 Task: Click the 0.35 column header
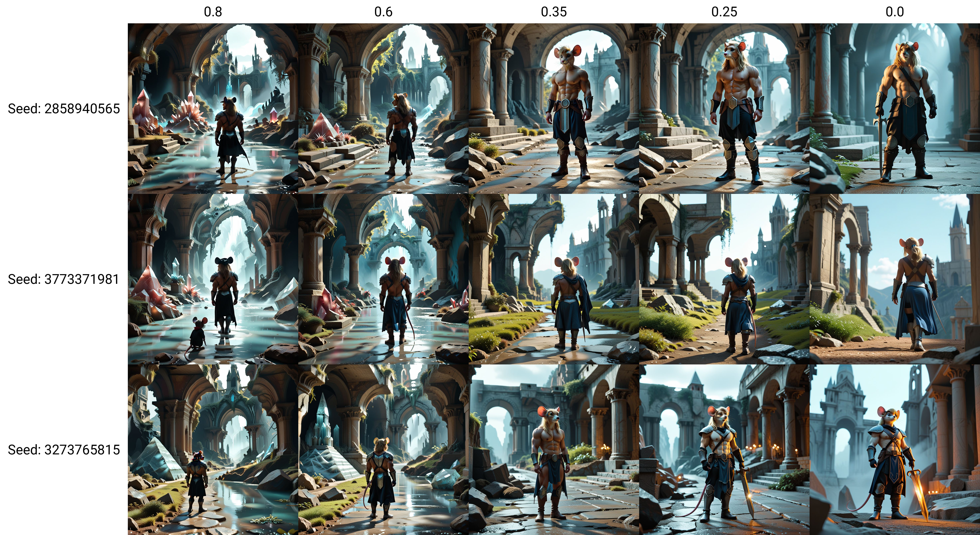(554, 12)
